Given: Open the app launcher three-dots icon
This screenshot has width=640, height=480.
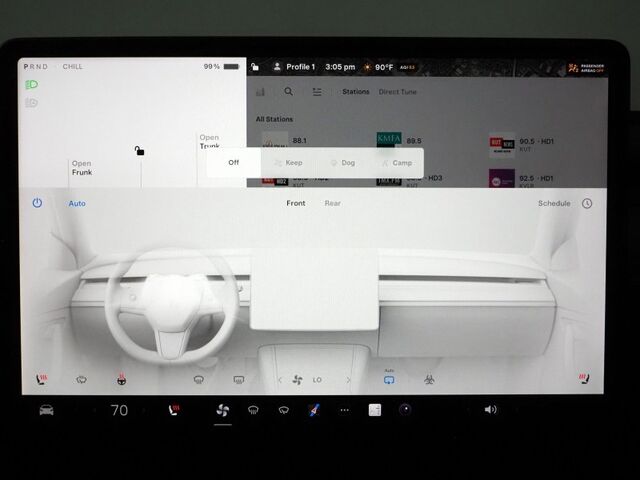Looking at the screenshot, I should pyautogui.click(x=344, y=410).
